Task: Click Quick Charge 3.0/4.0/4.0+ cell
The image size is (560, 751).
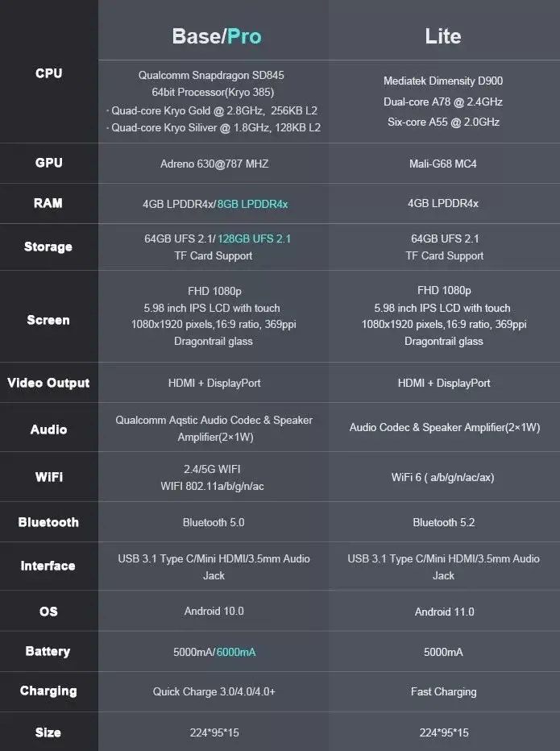Action: coord(214,691)
